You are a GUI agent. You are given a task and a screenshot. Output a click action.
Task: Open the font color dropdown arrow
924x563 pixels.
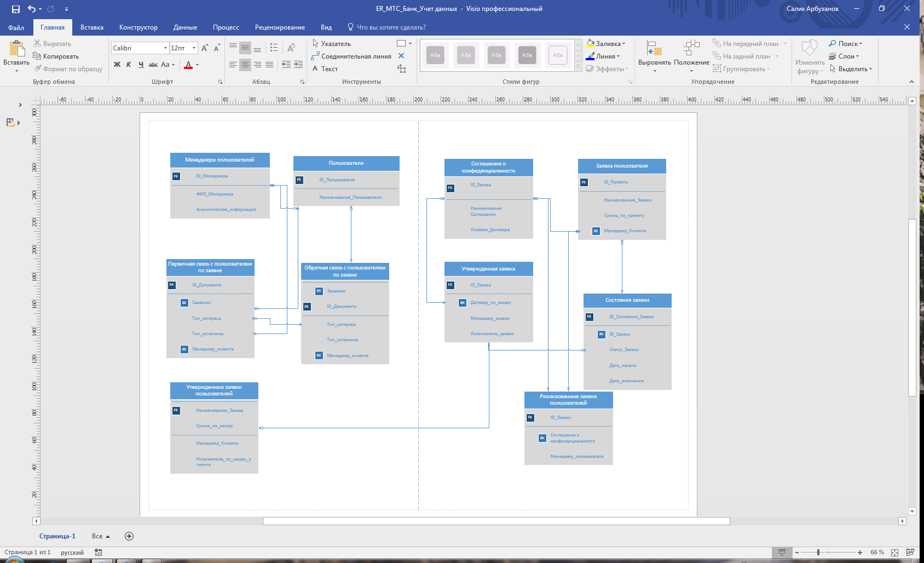(x=198, y=65)
